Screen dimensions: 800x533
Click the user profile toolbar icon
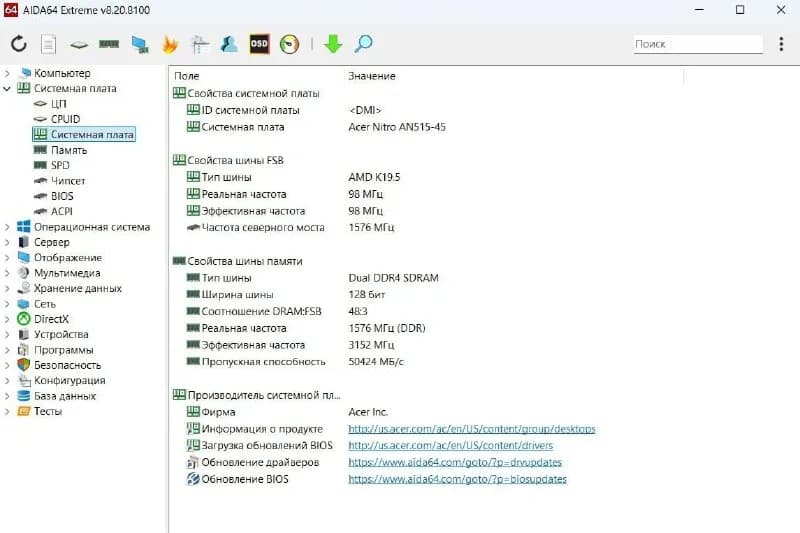229,44
